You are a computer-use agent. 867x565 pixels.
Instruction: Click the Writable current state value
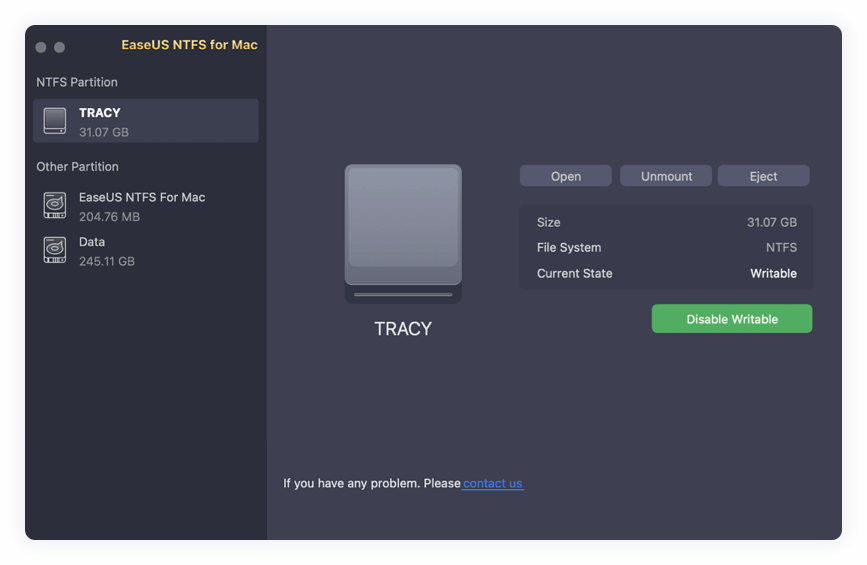click(x=774, y=273)
